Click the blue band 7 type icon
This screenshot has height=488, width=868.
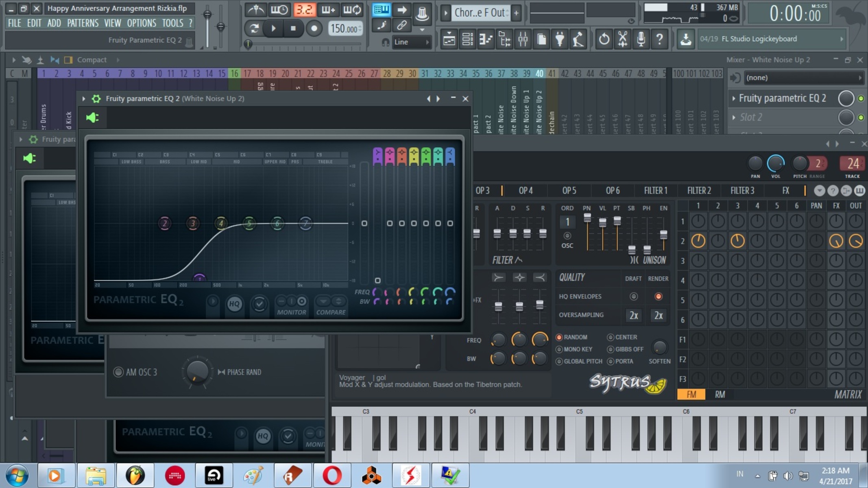(450, 156)
